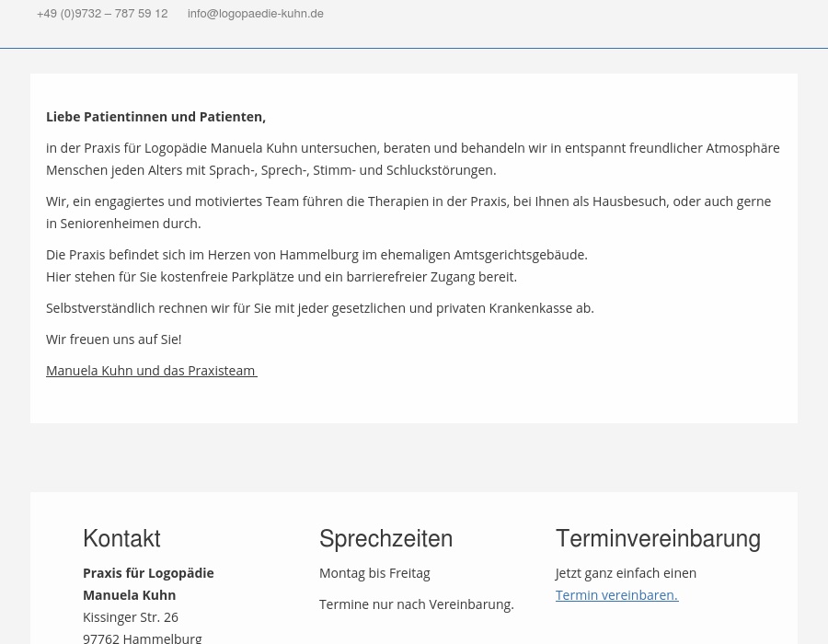Viewport: 828px width, 644px height.
Task: Click the phone number +49 (0)9732 – 787 59 12
Action: (x=102, y=14)
